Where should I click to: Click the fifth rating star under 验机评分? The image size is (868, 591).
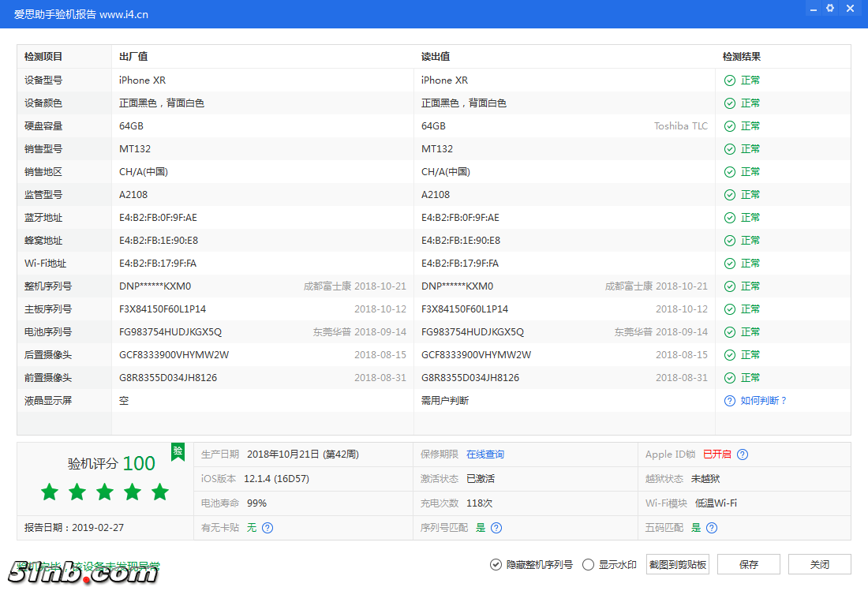[x=160, y=491]
